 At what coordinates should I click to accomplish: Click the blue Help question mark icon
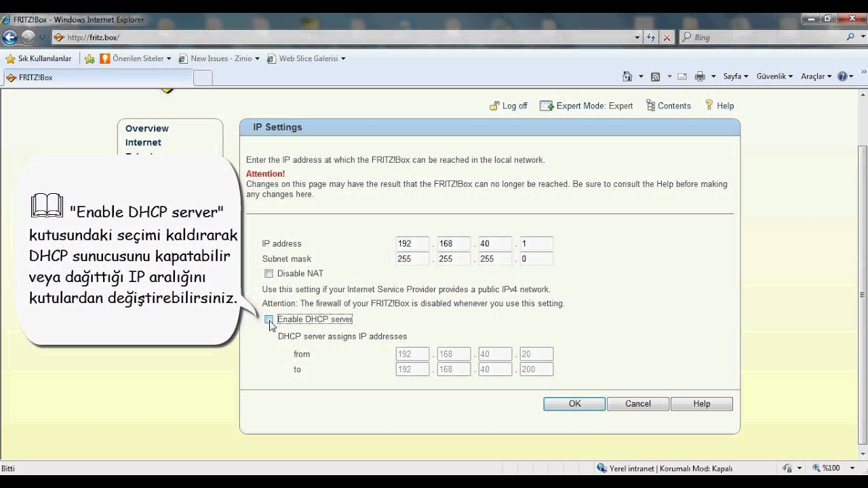tap(843, 77)
